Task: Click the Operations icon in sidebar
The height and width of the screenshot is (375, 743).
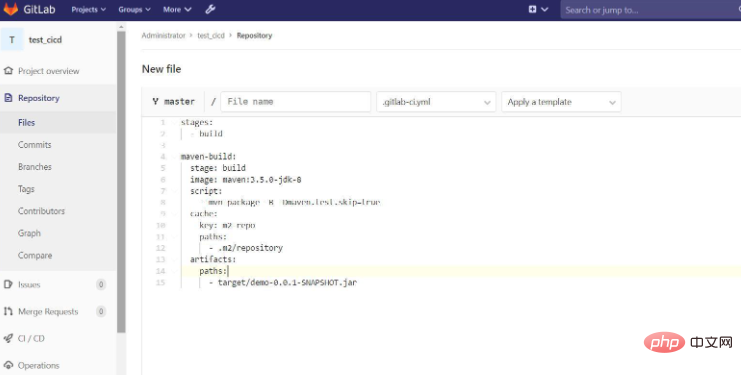Action: (x=8, y=366)
